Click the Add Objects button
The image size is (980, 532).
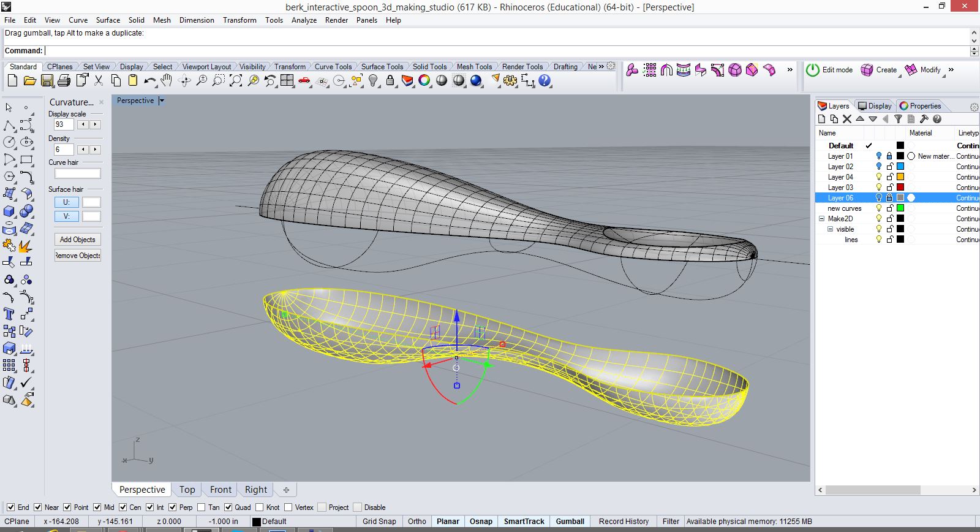pos(77,240)
